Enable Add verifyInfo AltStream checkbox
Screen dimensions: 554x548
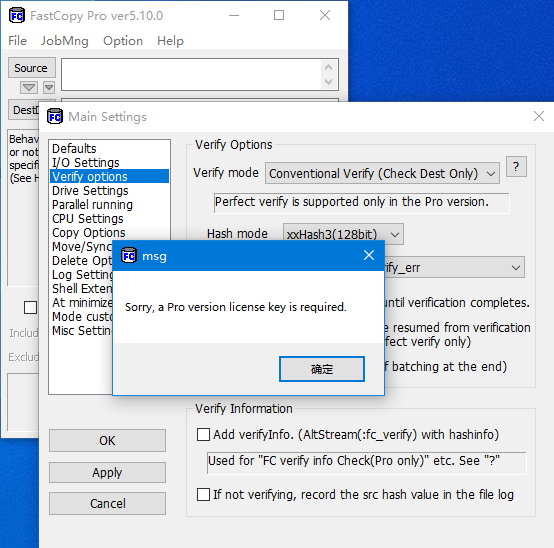point(203,434)
